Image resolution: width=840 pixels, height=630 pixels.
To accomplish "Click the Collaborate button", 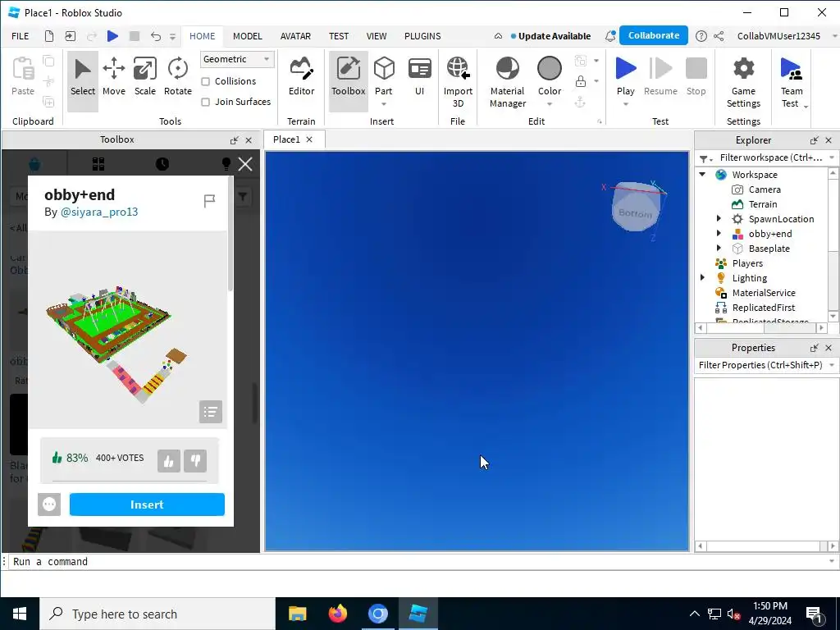I will click(654, 35).
